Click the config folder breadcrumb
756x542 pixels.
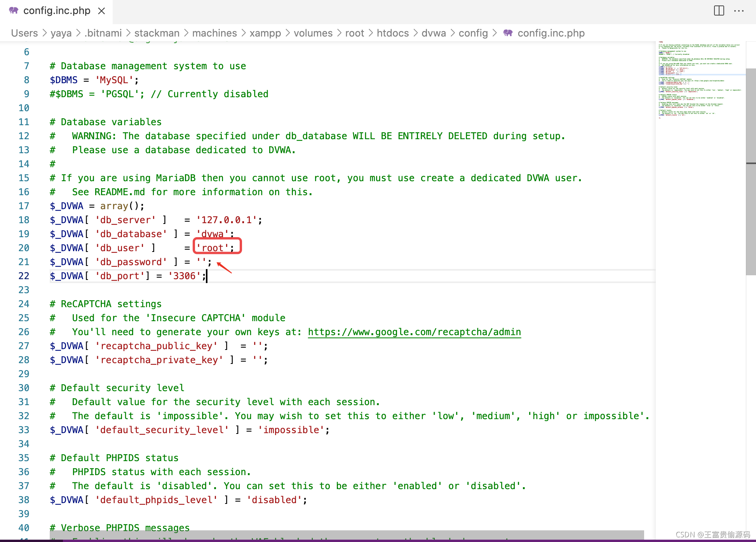(473, 33)
